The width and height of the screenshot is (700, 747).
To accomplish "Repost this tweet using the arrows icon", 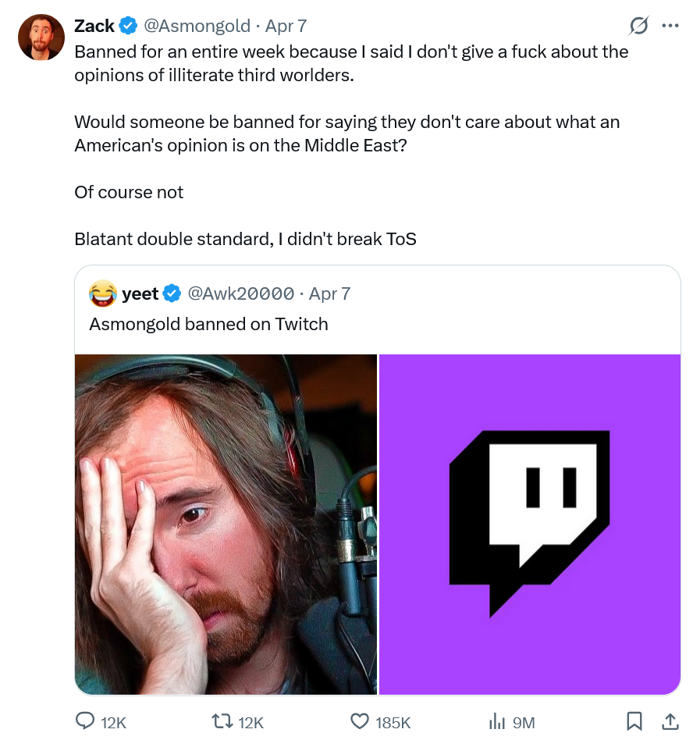I will click(222, 722).
